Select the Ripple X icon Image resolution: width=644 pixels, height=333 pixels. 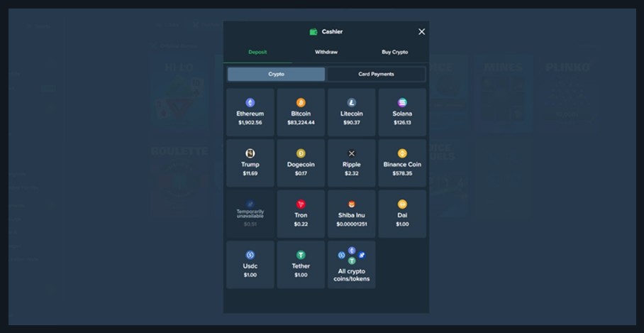click(352, 153)
